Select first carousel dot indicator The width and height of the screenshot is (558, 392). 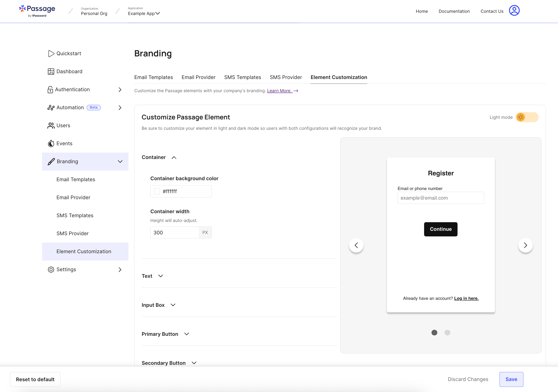pos(434,332)
